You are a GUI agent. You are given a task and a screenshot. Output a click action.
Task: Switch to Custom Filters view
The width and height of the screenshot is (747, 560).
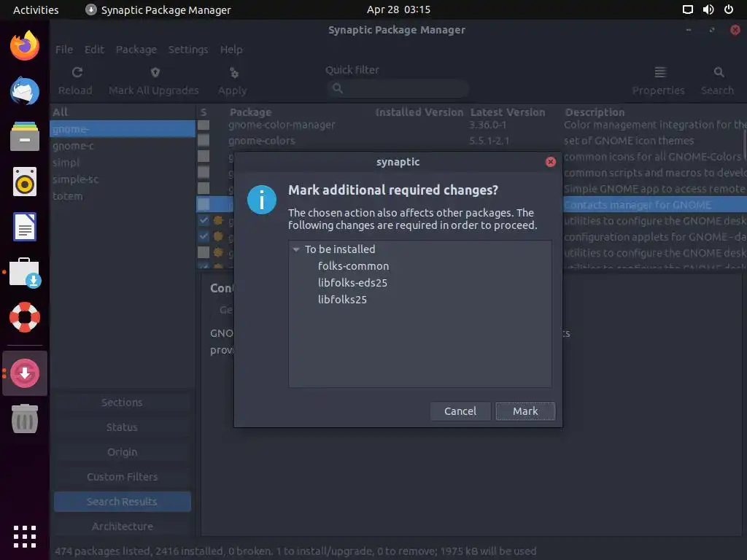click(x=123, y=477)
